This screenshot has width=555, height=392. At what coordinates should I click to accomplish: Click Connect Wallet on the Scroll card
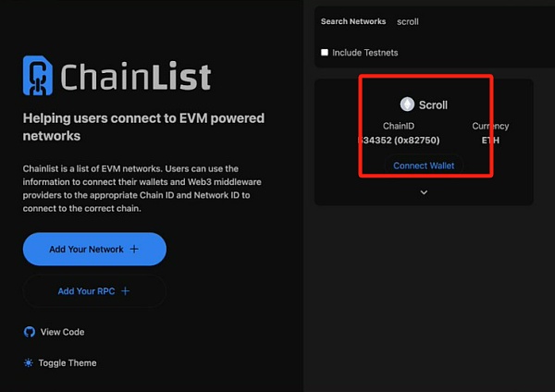424,165
